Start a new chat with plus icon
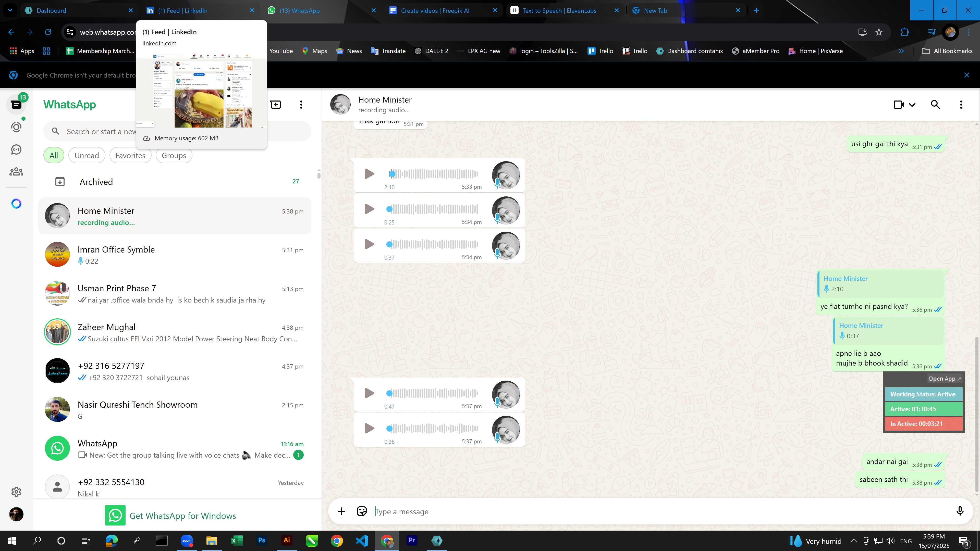Viewport: 980px width, 551px height. (275, 105)
